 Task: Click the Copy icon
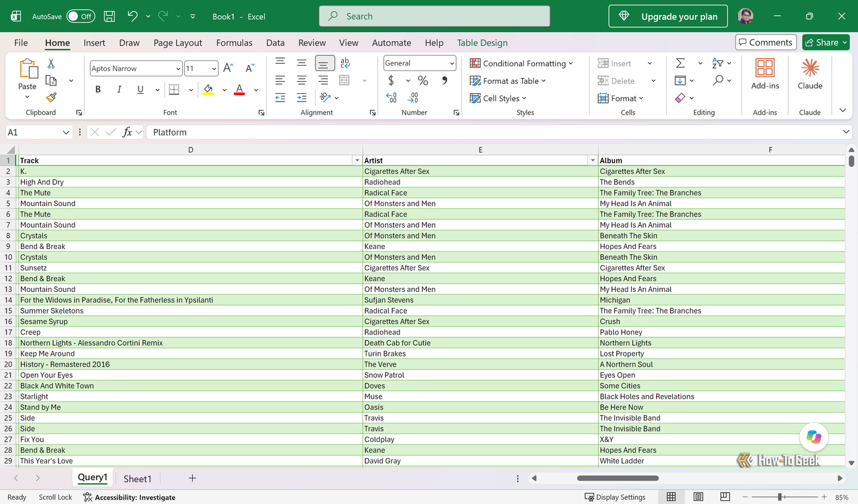click(x=51, y=81)
